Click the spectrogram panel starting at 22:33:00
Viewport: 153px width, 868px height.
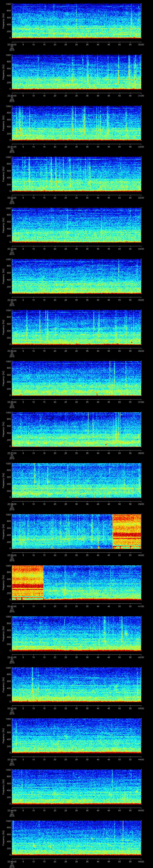(76, 225)
